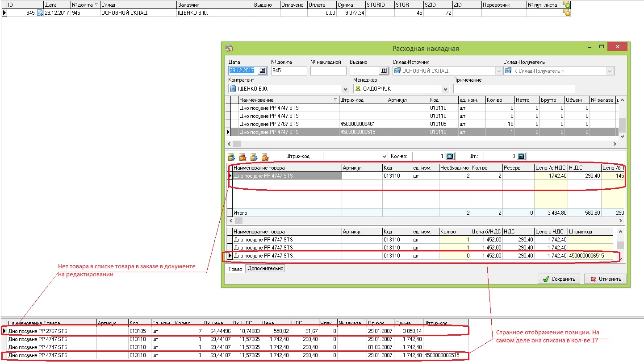Click the top grid's horizontal scrollbar right arrow
Image resolution: width=644 pixels, height=362 pixels.
pos(615,144)
